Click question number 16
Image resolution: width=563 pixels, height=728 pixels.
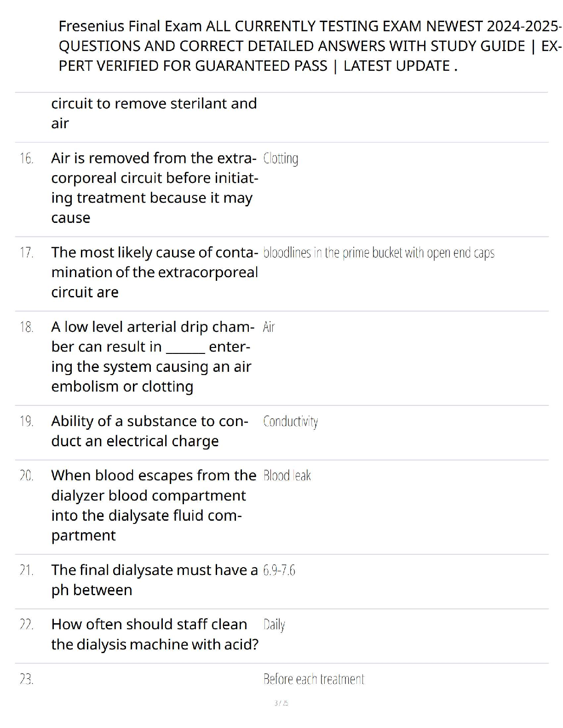pos(26,159)
